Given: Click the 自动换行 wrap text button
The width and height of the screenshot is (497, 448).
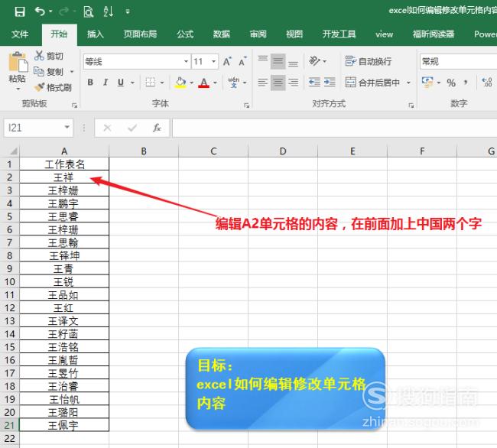Looking at the screenshot, I should point(369,61).
